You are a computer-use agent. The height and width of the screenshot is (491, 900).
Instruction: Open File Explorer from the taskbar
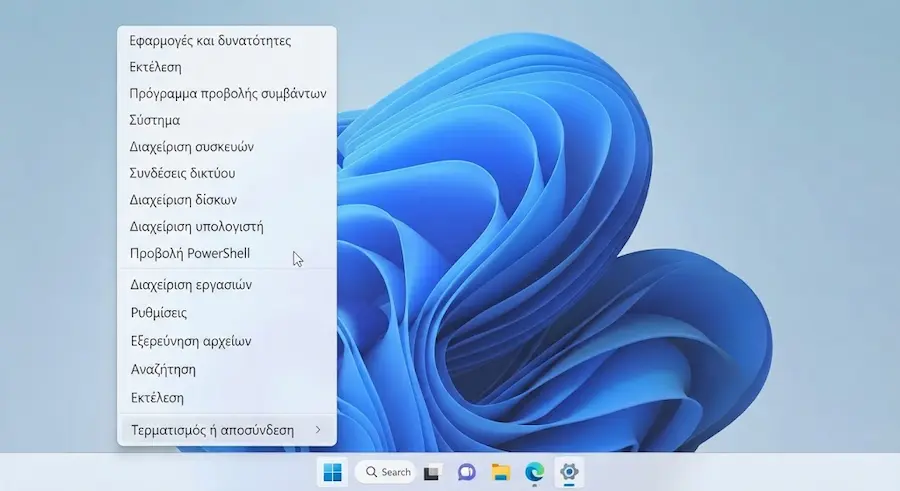click(x=501, y=472)
